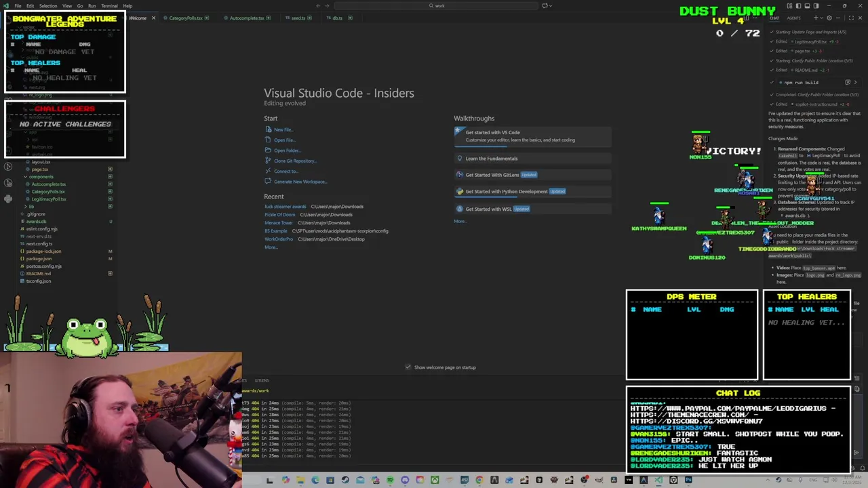The image size is (868, 488).
Task: Open package.json in the Explorer tree
Action: [38, 259]
